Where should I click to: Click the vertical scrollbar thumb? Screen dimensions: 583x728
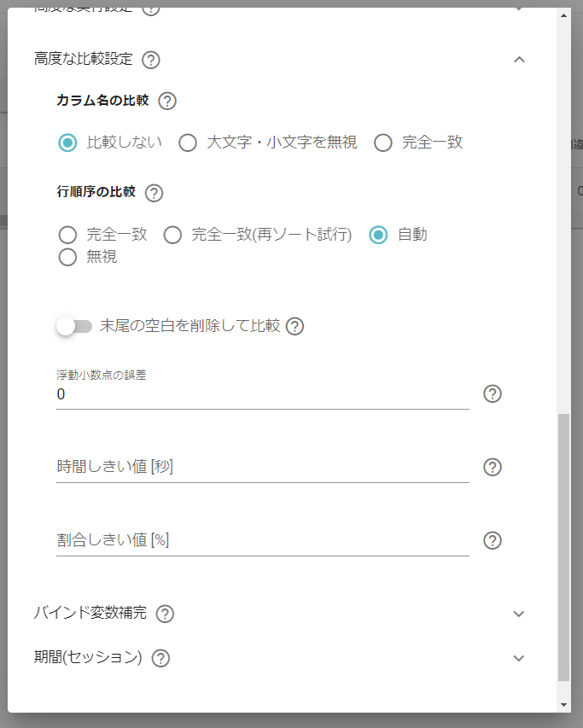[x=563, y=547]
